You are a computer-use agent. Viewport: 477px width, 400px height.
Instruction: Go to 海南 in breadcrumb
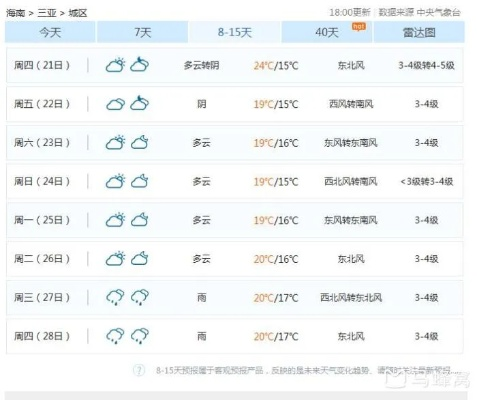click(16, 13)
